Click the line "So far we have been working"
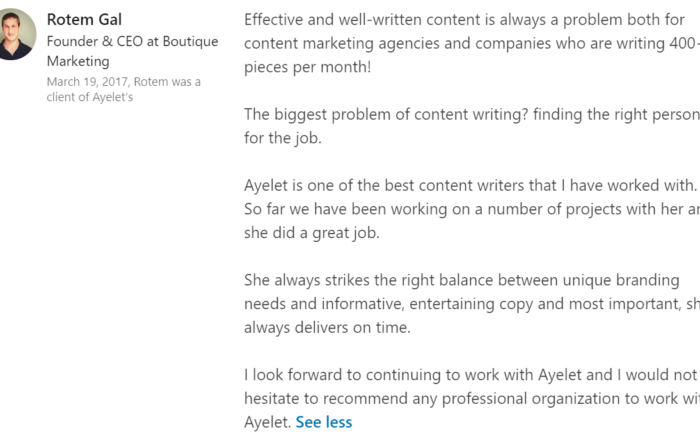The image size is (700, 441). [472, 209]
